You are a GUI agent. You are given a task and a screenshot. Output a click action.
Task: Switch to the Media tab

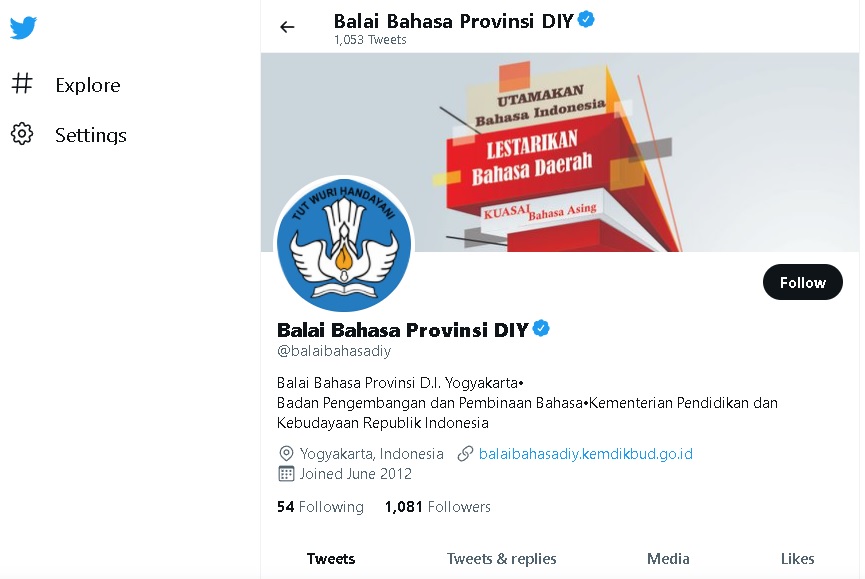(x=668, y=559)
